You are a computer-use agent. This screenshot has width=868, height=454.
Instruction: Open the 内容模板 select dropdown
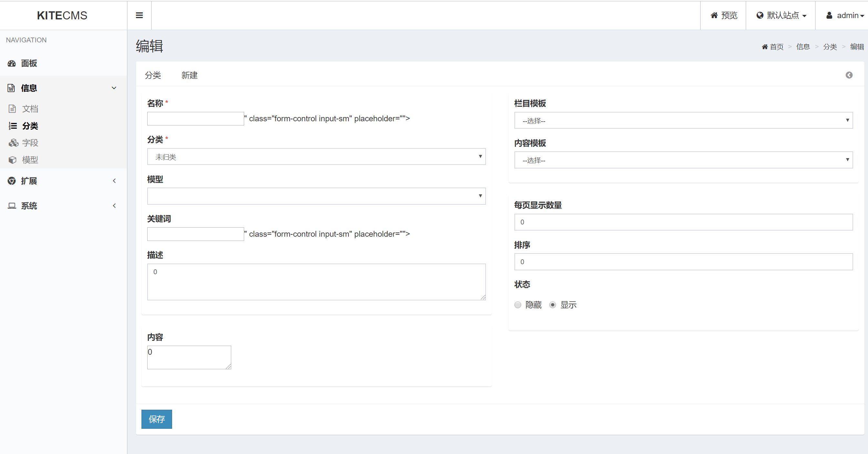click(x=683, y=160)
